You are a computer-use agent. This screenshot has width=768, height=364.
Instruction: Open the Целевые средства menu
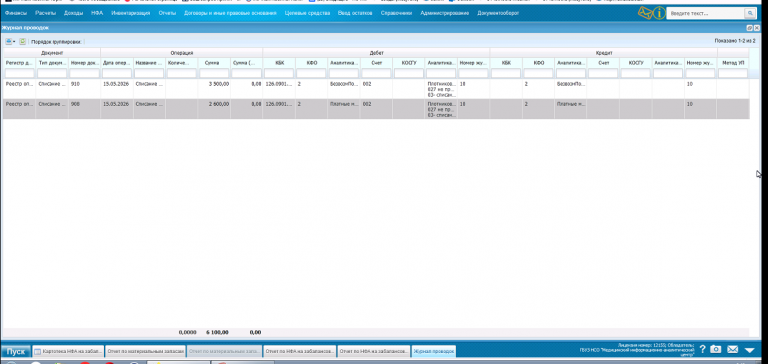click(x=307, y=13)
